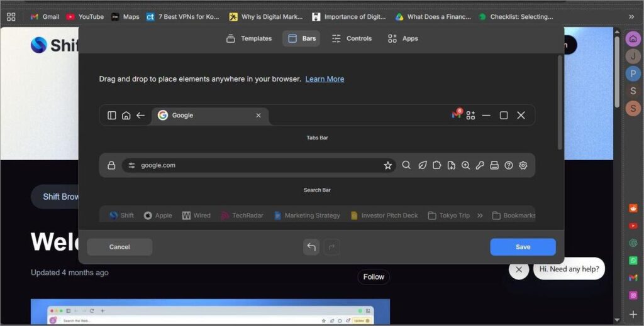
Task: Click the undo arrow button
Action: [x=311, y=247]
